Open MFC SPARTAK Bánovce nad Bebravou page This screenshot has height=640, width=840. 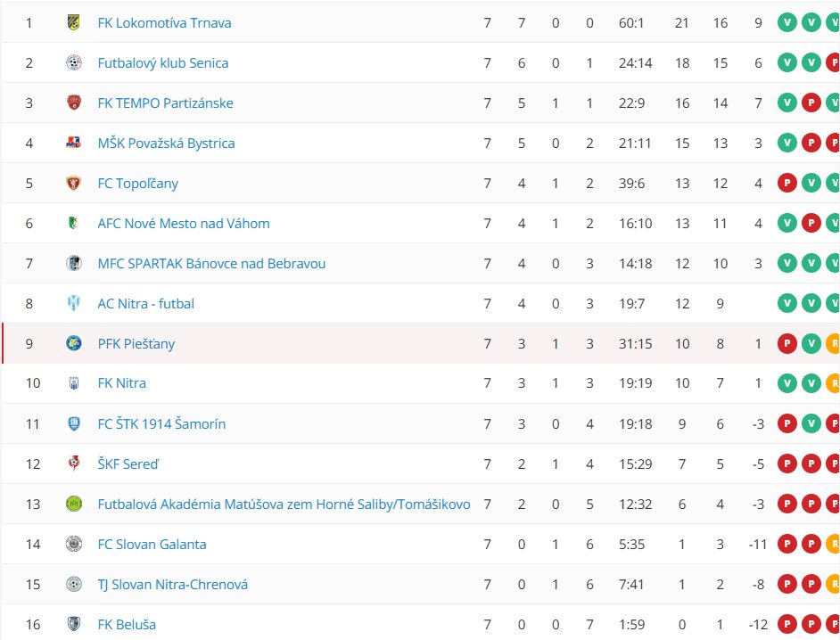tap(211, 263)
